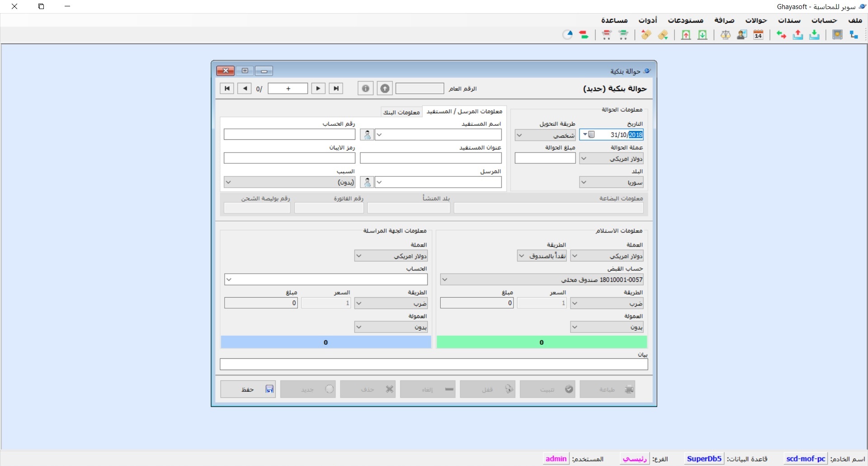Click the safe vault toolbar icon
Image resolution: width=868 pixels, height=466 pixels.
[x=837, y=35]
